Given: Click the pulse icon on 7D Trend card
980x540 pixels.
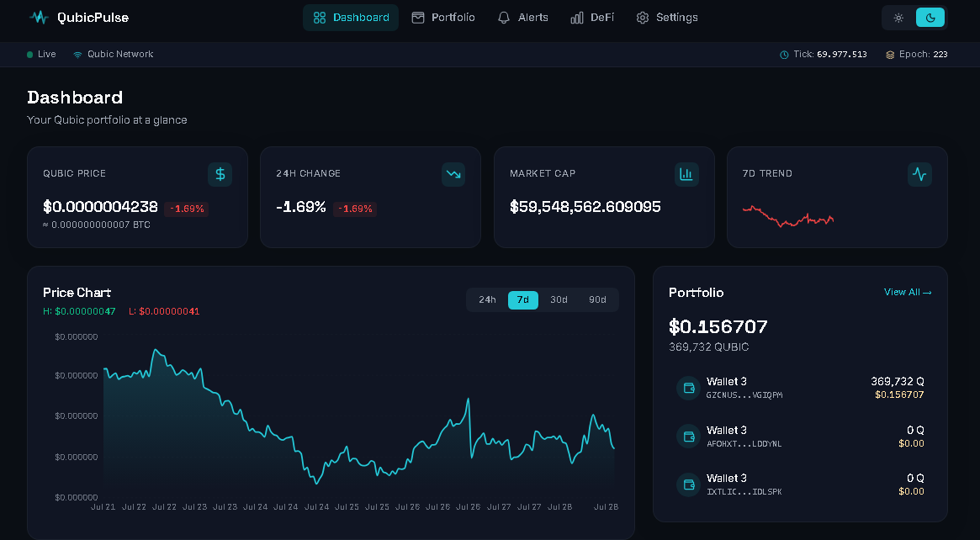Looking at the screenshot, I should 919,174.
